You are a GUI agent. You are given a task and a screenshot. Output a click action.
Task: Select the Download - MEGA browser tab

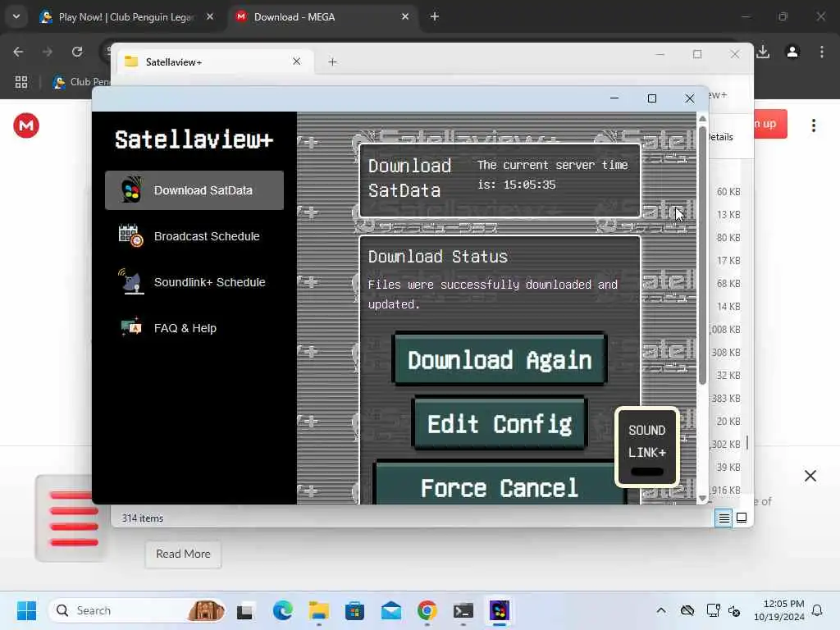pyautogui.click(x=322, y=17)
